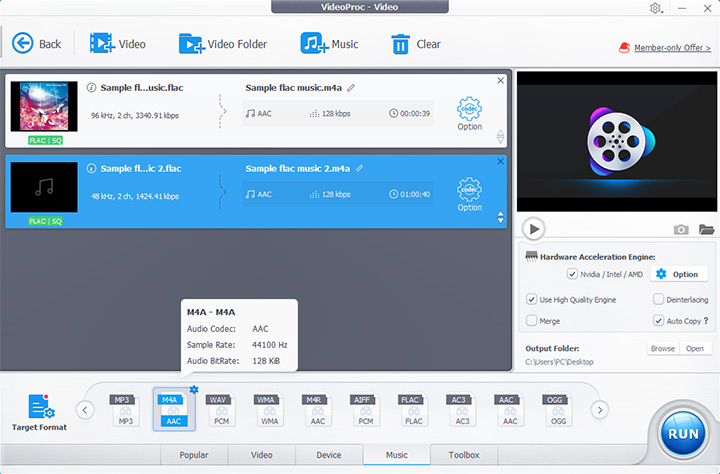Remove Sample fl...usic.flac with its X
Viewport: 720px width, 474px height.
(501, 80)
